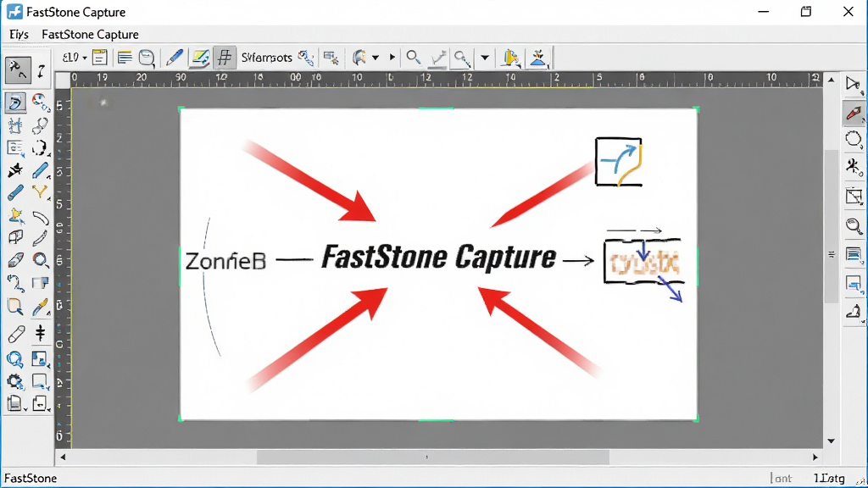
Task: Select the blue Q magnifier tool in left panel
Action: [x=15, y=359]
